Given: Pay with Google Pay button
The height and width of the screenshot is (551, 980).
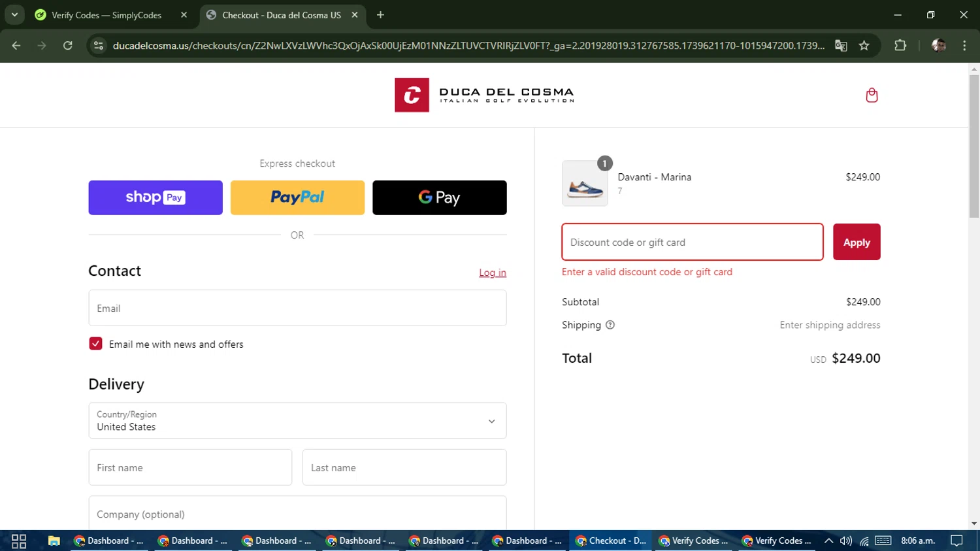Looking at the screenshot, I should 440,197.
